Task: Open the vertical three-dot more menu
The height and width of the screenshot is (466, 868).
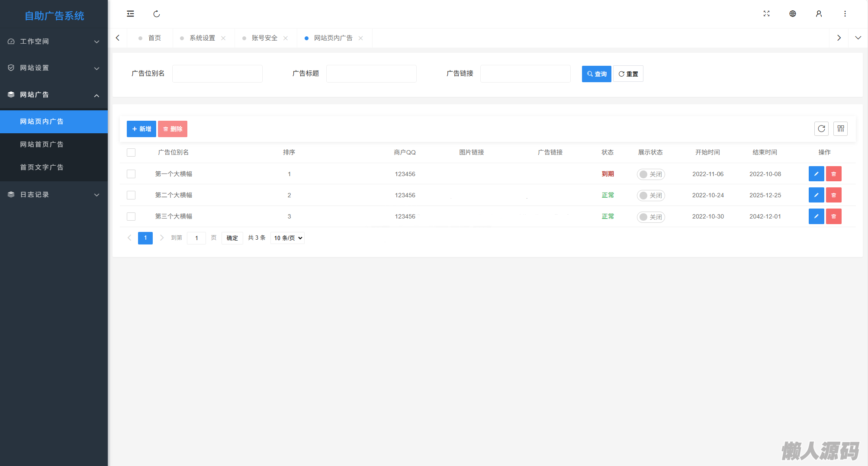Action: click(845, 14)
